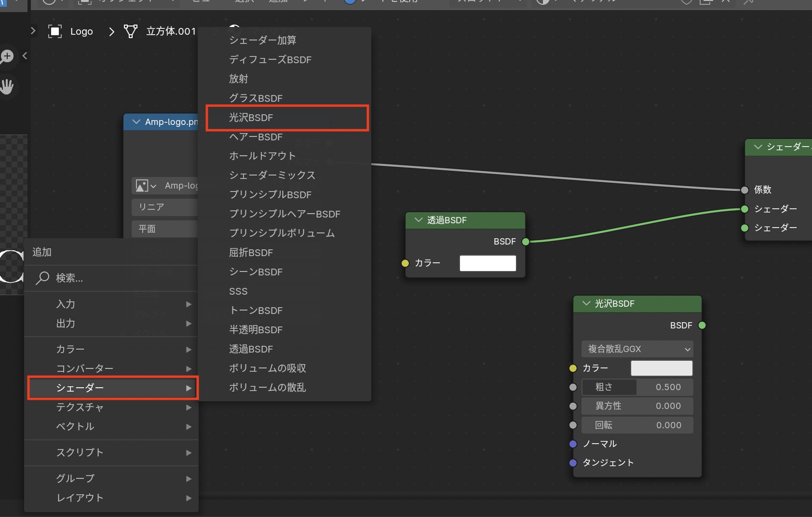Screen dimensions: 812x517
Task: Click the BSDF output socket of 透過BSDF node
Action: point(526,242)
